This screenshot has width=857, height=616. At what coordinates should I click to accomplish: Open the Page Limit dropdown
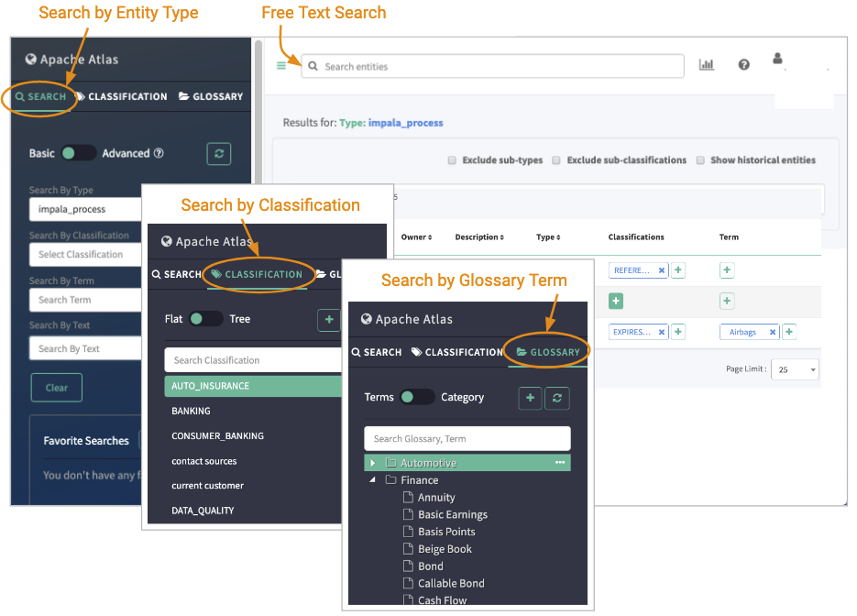pos(795,369)
